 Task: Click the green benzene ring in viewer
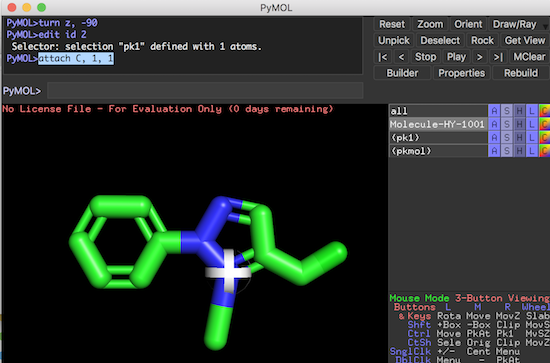pos(118,242)
